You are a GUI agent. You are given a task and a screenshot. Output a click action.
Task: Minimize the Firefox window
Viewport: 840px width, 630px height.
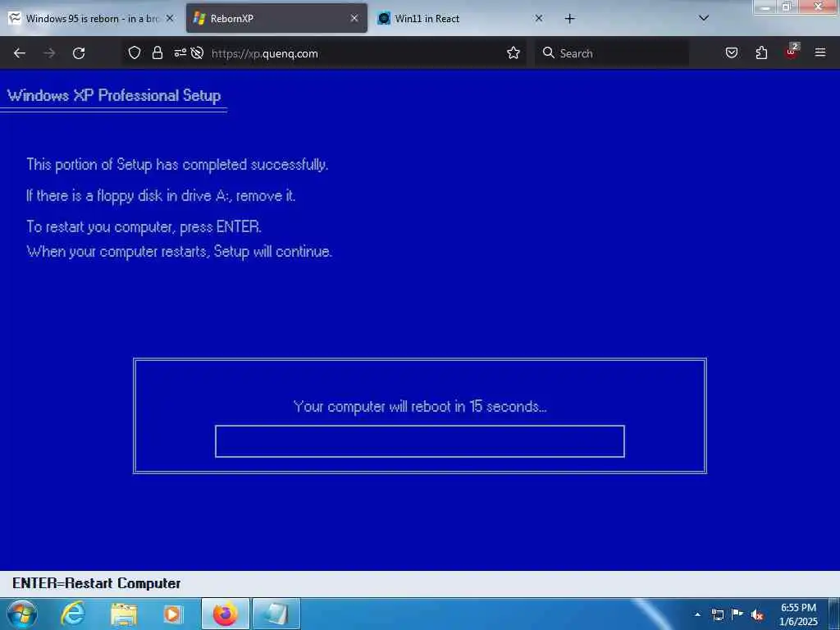point(765,7)
